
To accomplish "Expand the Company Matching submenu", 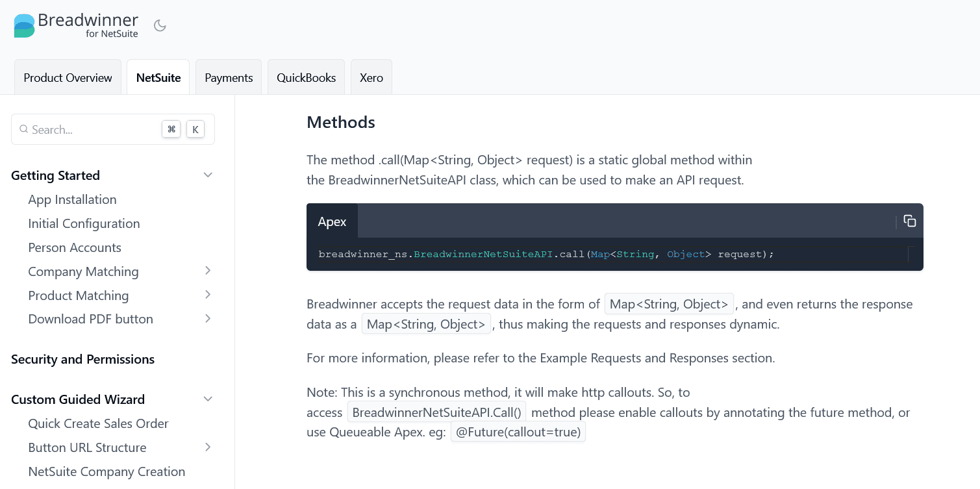I will coord(208,271).
